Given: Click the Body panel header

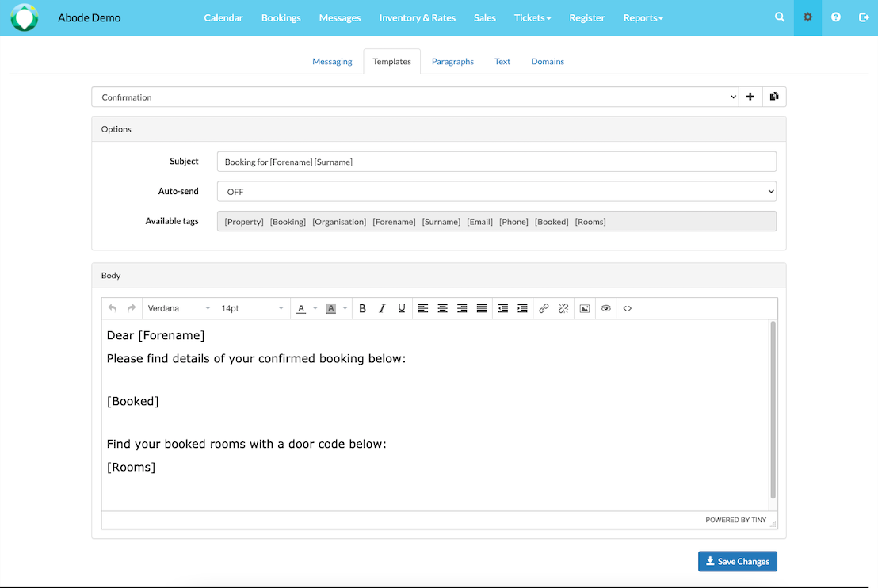Looking at the screenshot, I should [x=439, y=276].
